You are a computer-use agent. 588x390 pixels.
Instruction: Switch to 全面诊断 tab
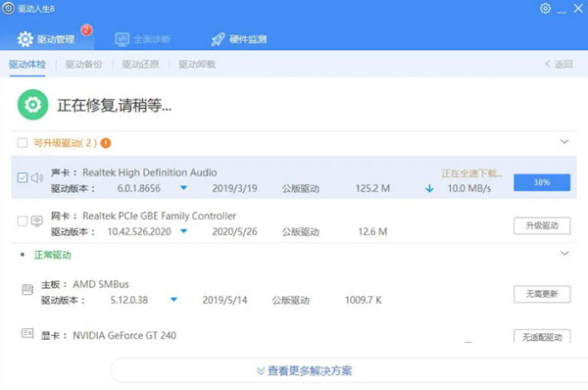[x=142, y=39]
